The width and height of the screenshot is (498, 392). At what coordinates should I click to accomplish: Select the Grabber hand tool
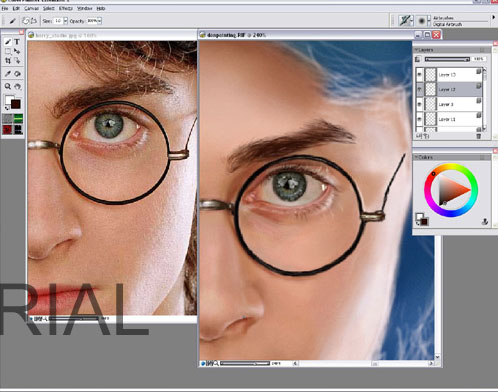[17, 86]
